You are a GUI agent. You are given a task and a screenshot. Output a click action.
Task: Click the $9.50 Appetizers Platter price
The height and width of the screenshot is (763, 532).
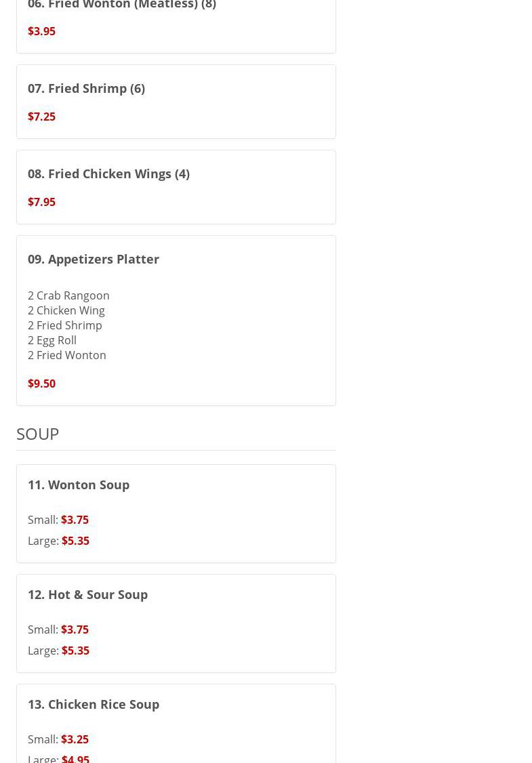click(41, 384)
